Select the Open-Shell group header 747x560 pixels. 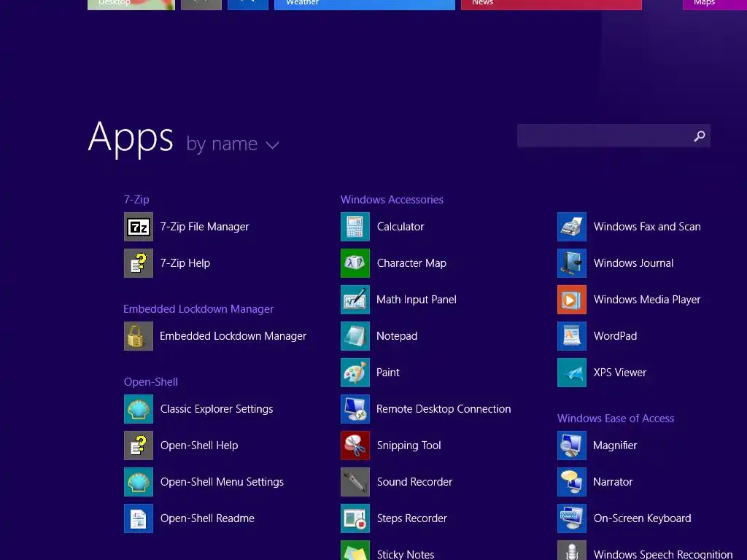click(150, 382)
